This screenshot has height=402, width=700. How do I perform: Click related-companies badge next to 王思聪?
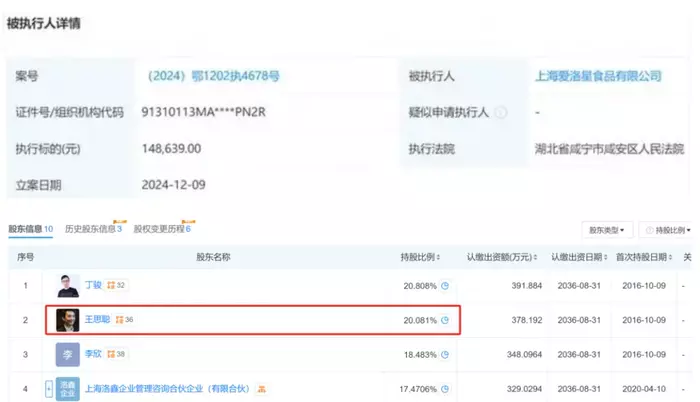(125, 320)
